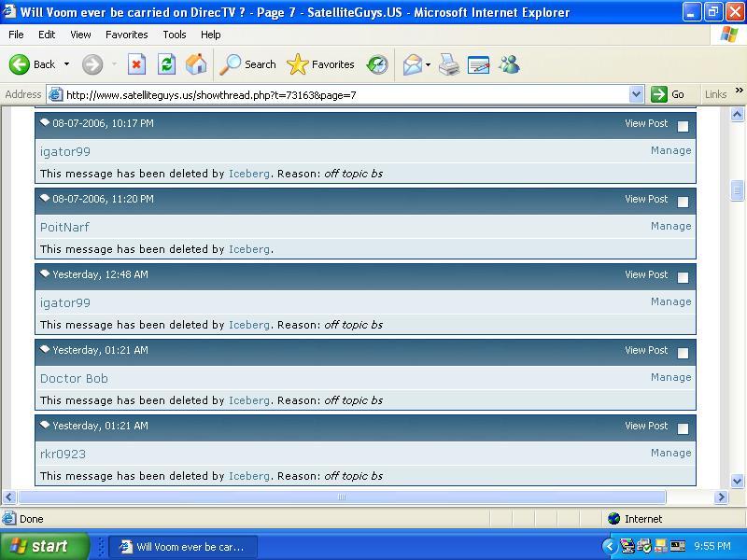Click the horizontal scrollbar left arrow
Screen dimensions: 747x560
click(x=9, y=497)
